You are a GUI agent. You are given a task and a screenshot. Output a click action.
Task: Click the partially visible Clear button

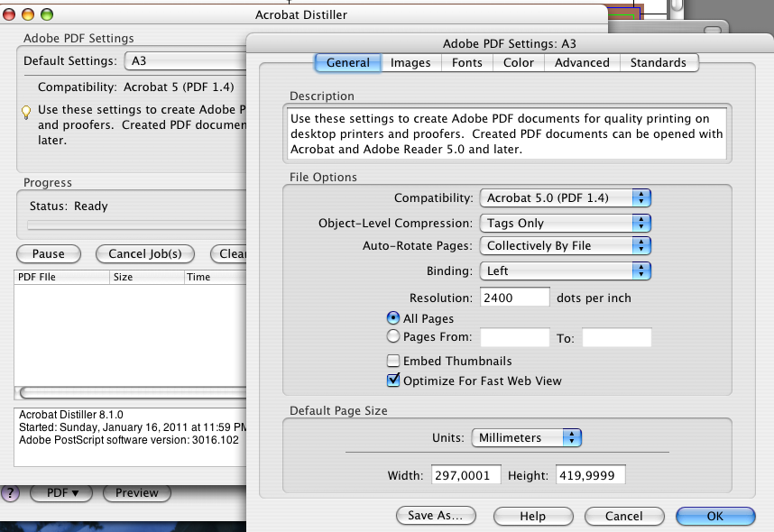tap(228, 254)
